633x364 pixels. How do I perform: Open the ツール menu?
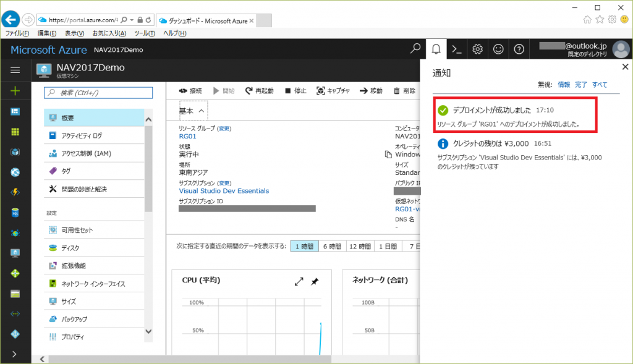[145, 33]
